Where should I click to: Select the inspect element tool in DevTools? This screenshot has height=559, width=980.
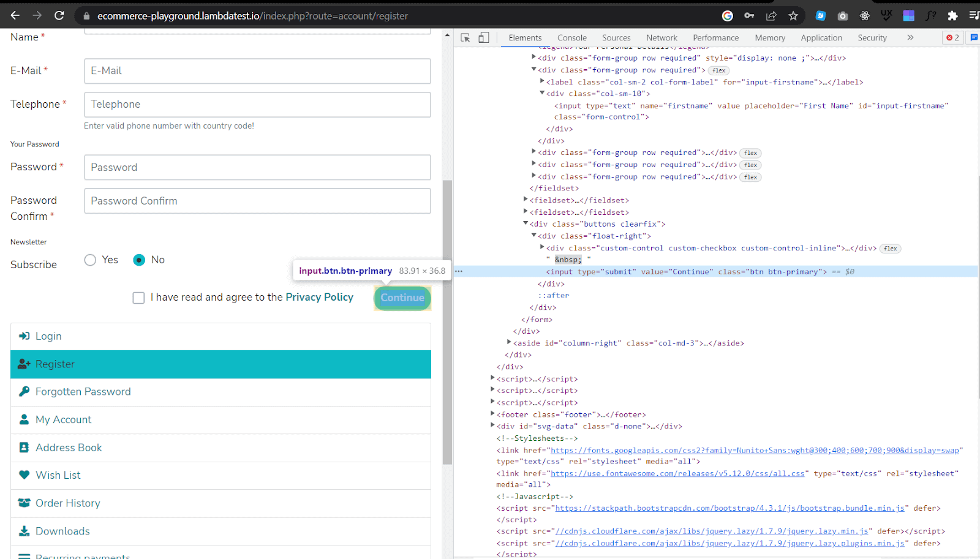(x=466, y=37)
